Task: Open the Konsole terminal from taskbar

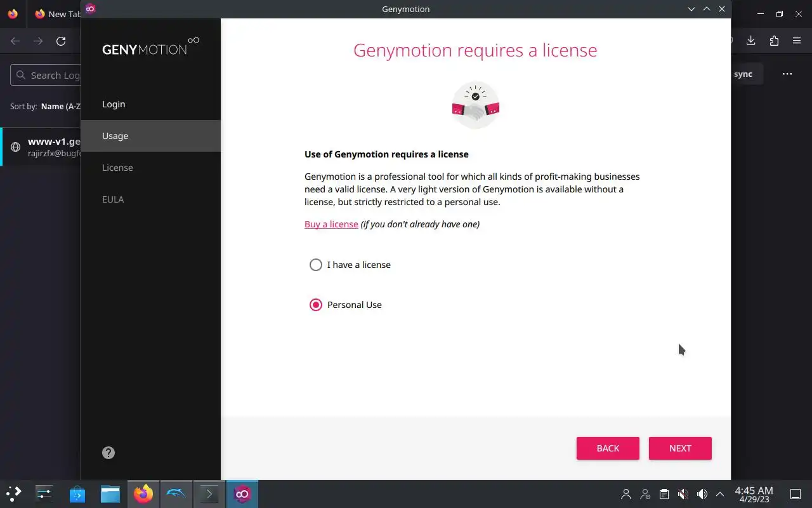Action: click(x=209, y=493)
